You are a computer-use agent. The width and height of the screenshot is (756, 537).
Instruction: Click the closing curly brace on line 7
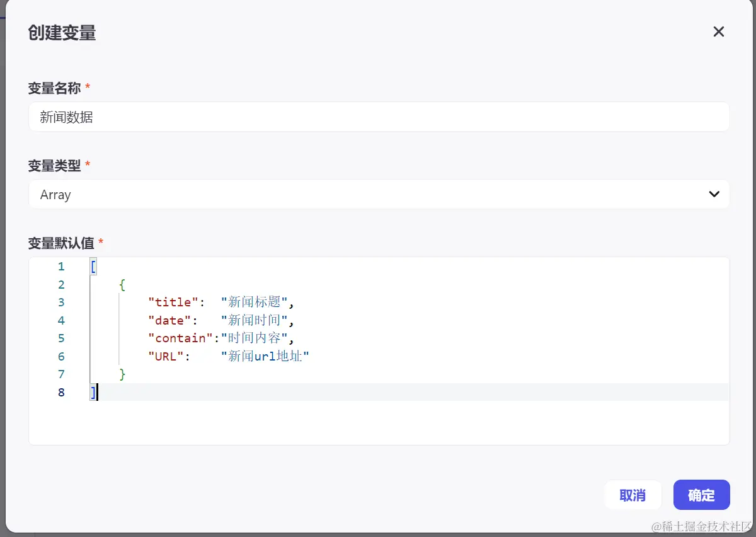pyautogui.click(x=122, y=374)
